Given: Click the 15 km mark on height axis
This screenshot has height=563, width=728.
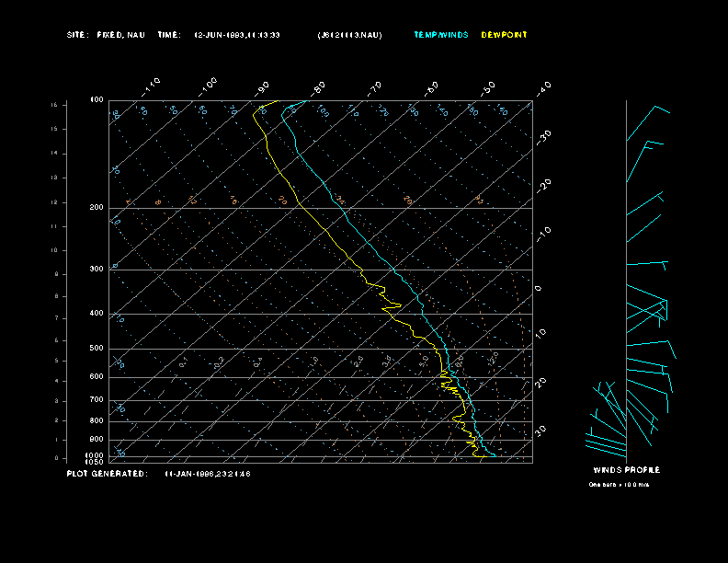Looking at the screenshot, I should (x=54, y=129).
